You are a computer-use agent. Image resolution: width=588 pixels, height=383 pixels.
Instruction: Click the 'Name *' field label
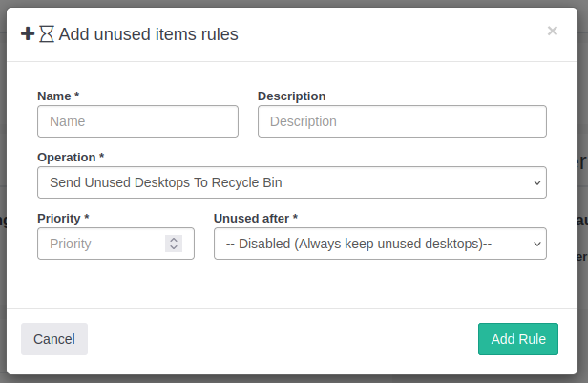click(58, 96)
